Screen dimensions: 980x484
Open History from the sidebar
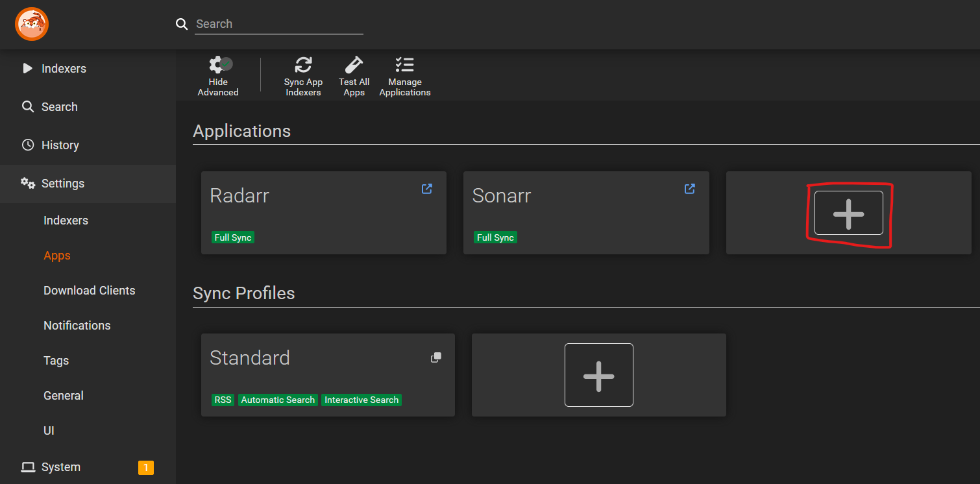coord(60,145)
